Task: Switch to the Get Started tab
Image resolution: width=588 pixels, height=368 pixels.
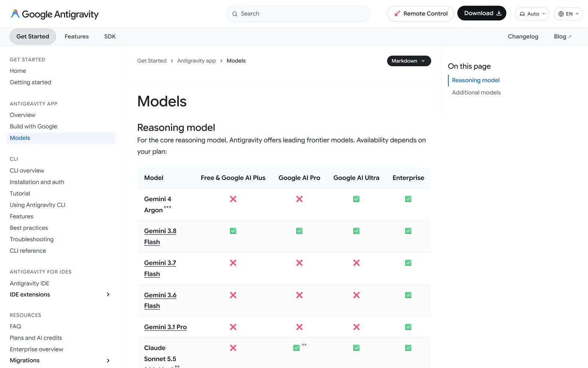Action: (x=33, y=36)
